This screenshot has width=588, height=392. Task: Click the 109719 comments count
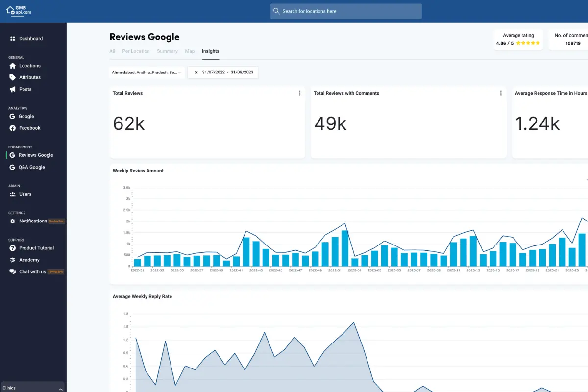pos(573,43)
